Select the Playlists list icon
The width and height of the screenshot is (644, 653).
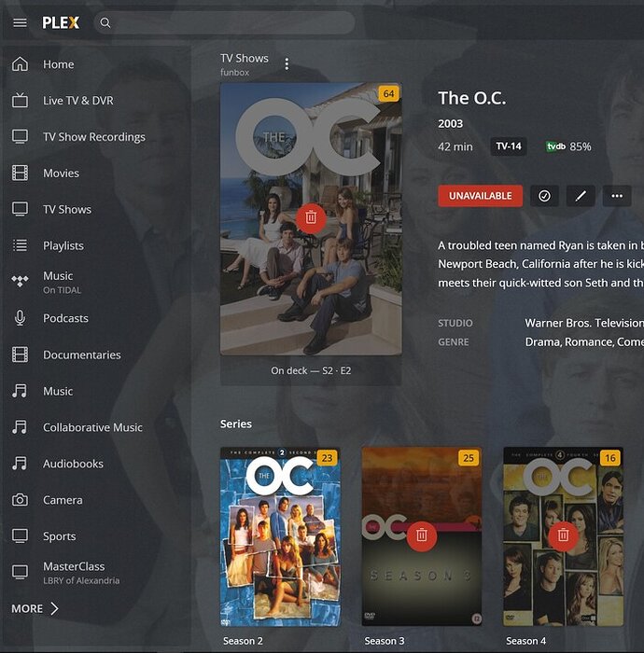[20, 245]
